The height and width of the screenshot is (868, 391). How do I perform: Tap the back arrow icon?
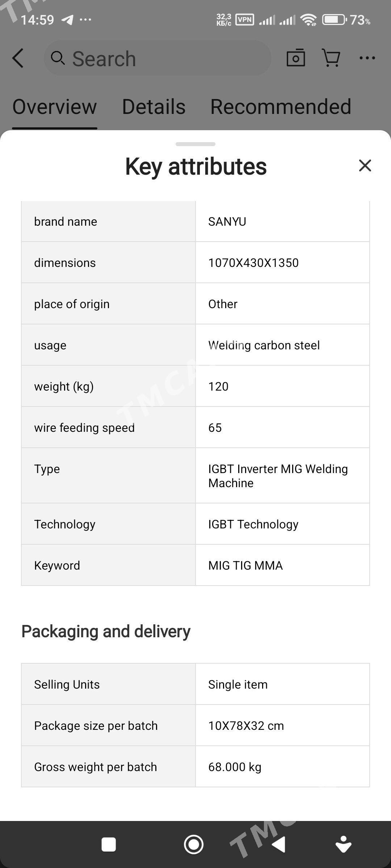(18, 58)
